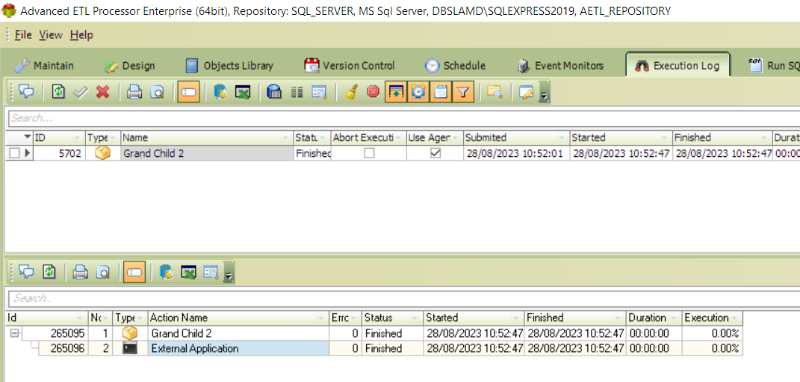Image resolution: width=800 pixels, height=382 pixels.
Task: Open print preview from the upper toolbar
Action: 158,92
